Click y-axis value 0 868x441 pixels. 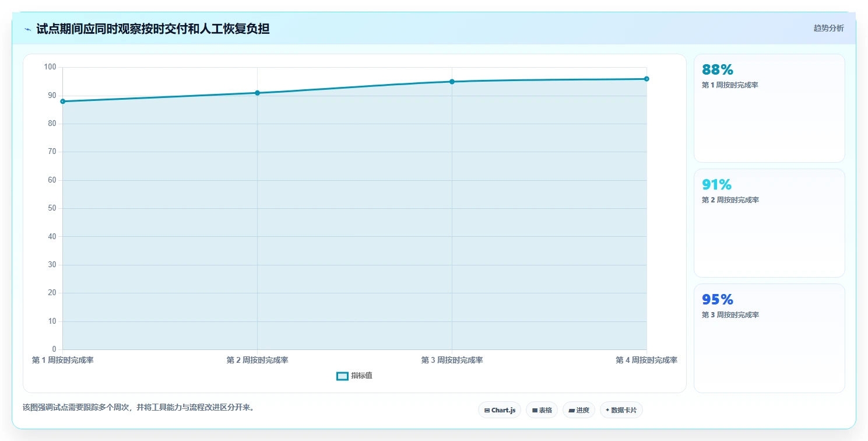click(x=54, y=349)
